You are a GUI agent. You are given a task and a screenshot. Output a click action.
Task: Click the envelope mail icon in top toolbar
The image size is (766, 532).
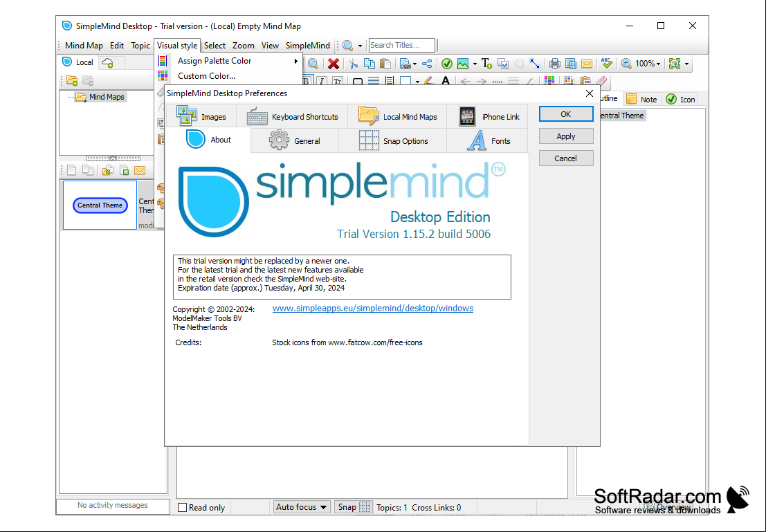click(x=587, y=64)
